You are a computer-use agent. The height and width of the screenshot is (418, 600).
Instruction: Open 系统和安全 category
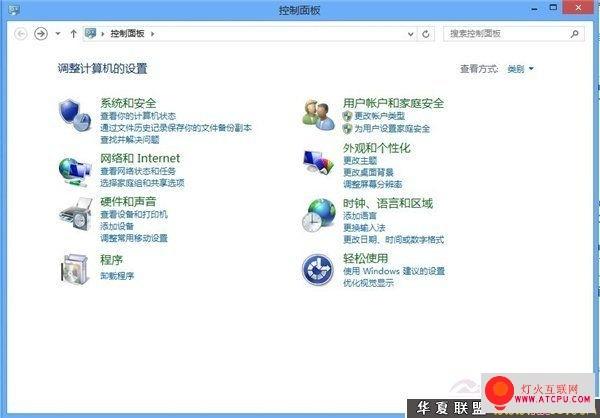click(x=128, y=103)
